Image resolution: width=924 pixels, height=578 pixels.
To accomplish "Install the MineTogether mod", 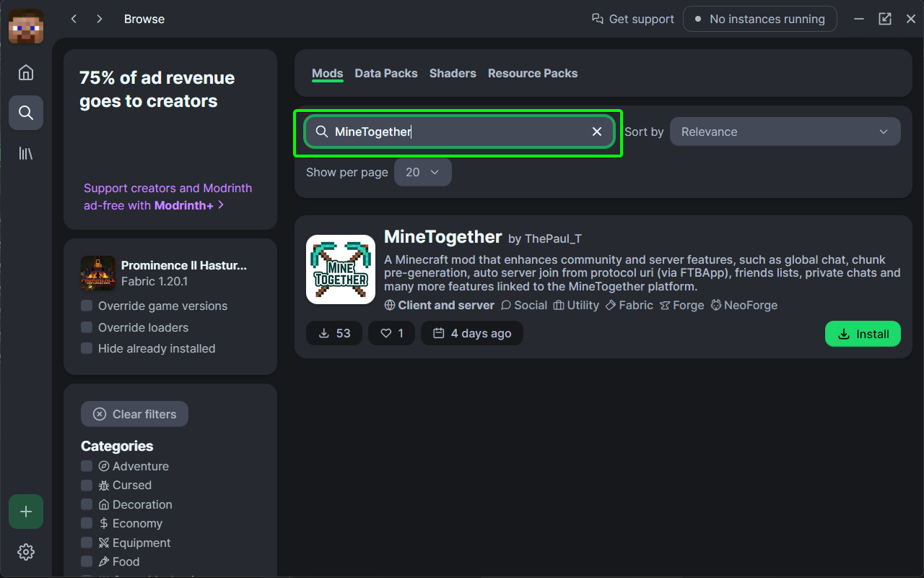I will pyautogui.click(x=863, y=334).
